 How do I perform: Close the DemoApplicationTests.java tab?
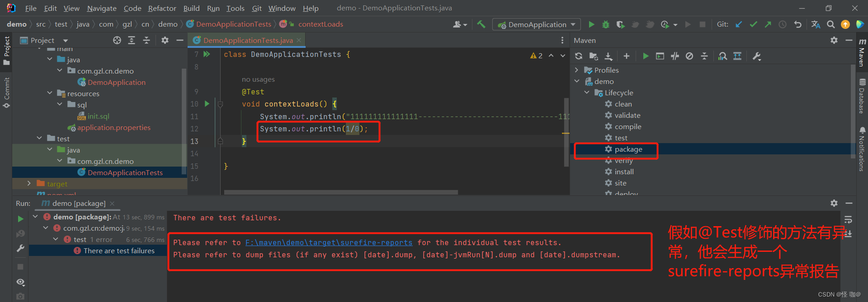[299, 40]
